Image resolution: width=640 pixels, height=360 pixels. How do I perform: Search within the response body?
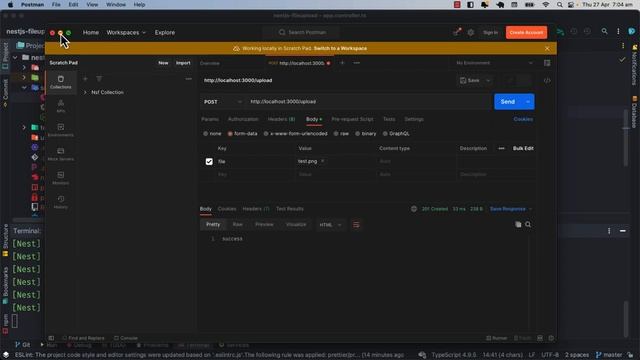[528, 224]
